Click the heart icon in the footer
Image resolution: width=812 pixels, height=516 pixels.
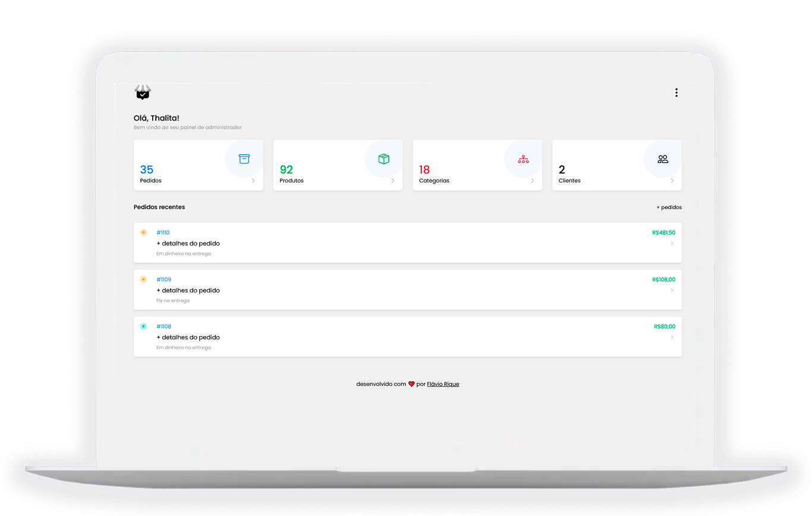(x=411, y=383)
